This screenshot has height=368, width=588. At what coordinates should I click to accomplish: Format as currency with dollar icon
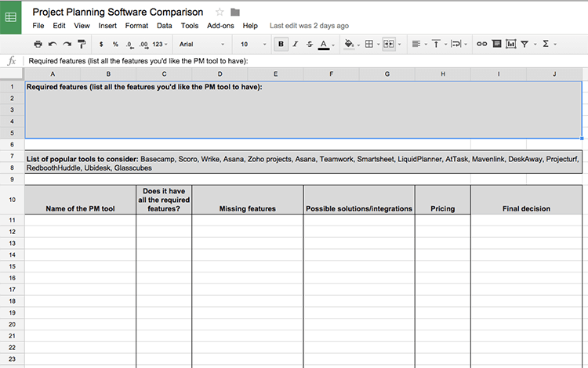pos(101,44)
